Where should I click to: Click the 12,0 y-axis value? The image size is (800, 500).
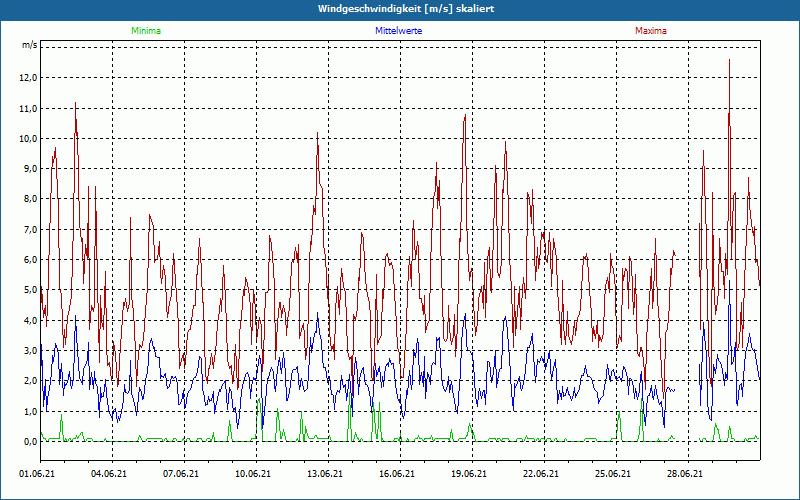[x=29, y=78]
